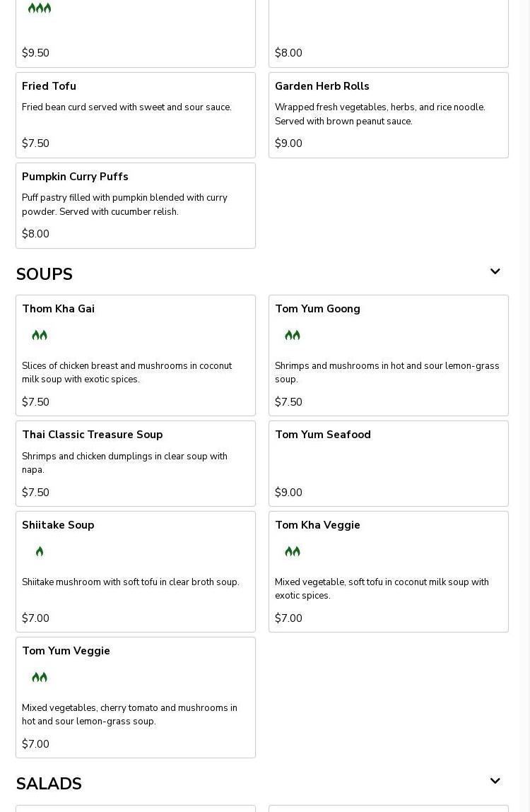Collapse the SOUPS section chevron
This screenshot has height=812, width=530.
point(495,272)
